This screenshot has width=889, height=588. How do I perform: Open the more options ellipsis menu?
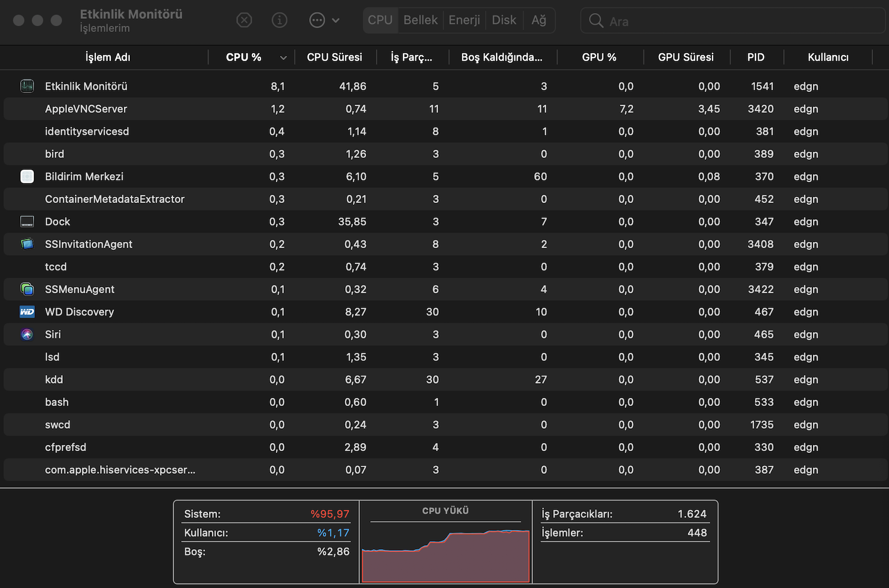324,21
